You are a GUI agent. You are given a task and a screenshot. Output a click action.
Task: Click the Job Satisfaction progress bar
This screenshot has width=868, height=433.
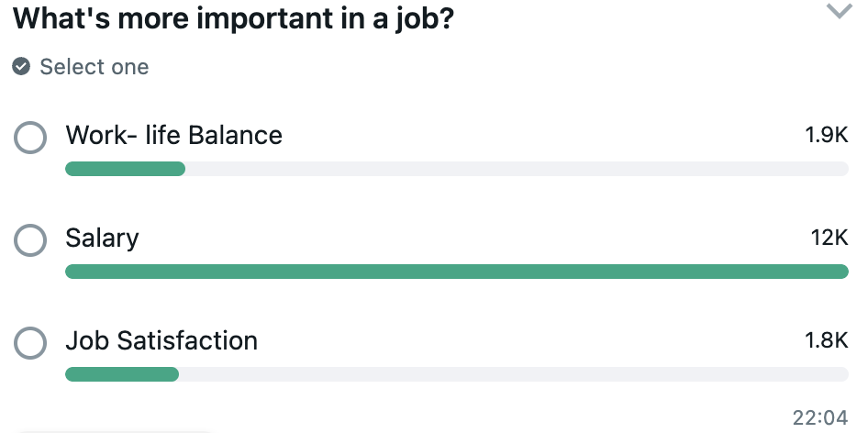coord(456,374)
